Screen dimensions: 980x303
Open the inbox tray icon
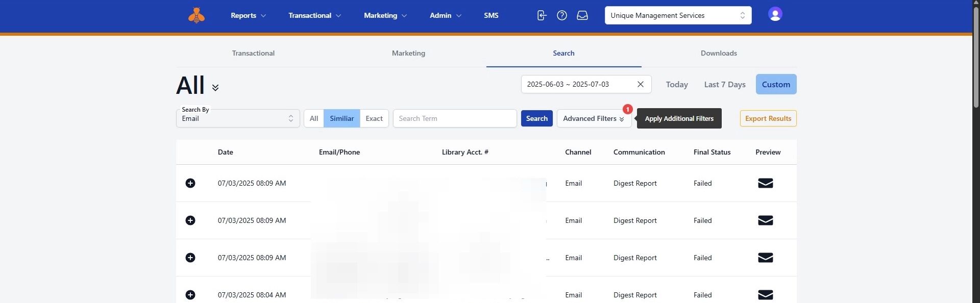(x=582, y=15)
